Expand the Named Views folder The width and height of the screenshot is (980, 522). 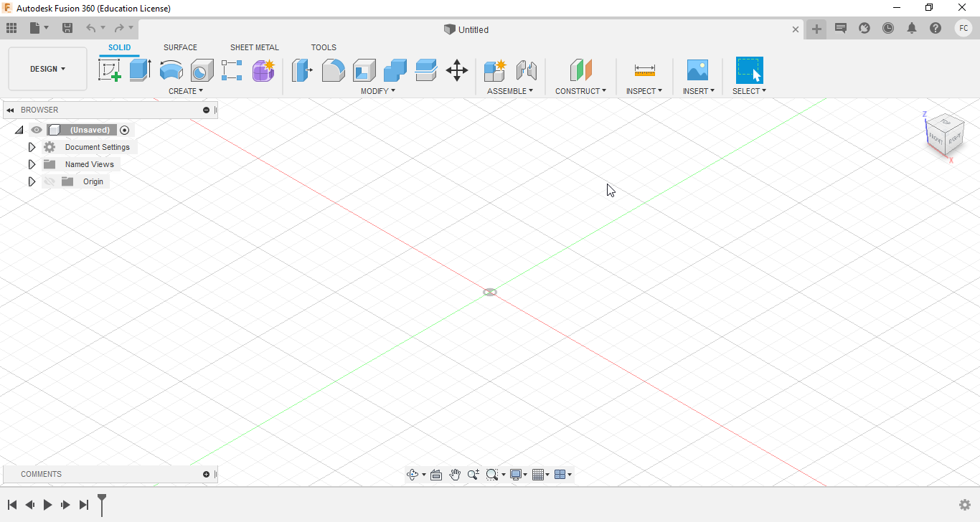click(x=32, y=164)
